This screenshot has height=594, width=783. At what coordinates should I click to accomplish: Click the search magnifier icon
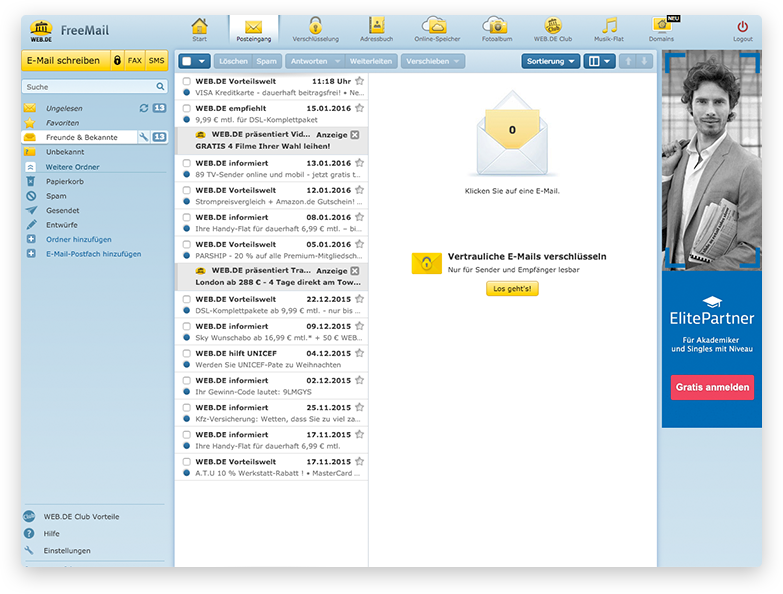tap(160, 86)
